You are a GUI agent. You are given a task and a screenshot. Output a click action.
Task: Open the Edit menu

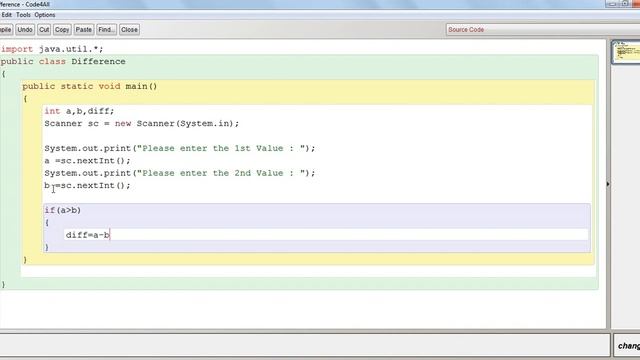click(x=7, y=15)
